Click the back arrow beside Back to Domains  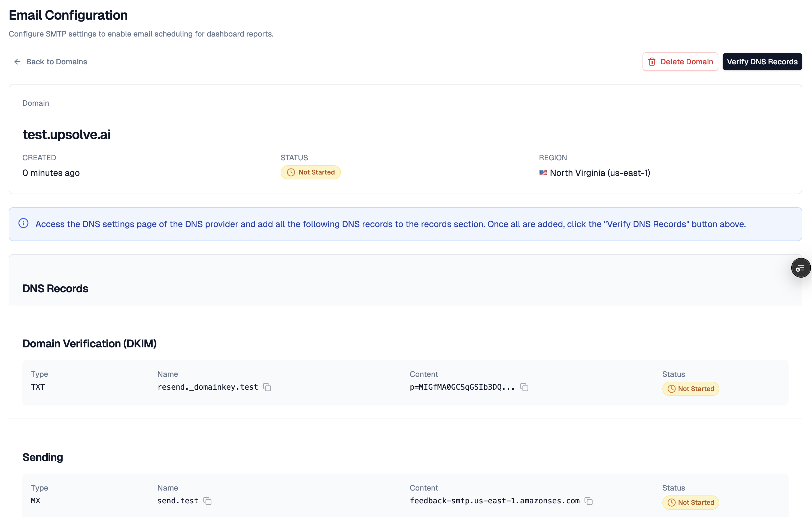pos(17,61)
